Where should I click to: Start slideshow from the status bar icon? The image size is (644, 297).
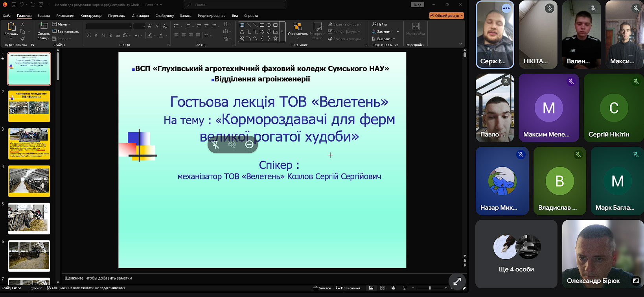tap(404, 288)
